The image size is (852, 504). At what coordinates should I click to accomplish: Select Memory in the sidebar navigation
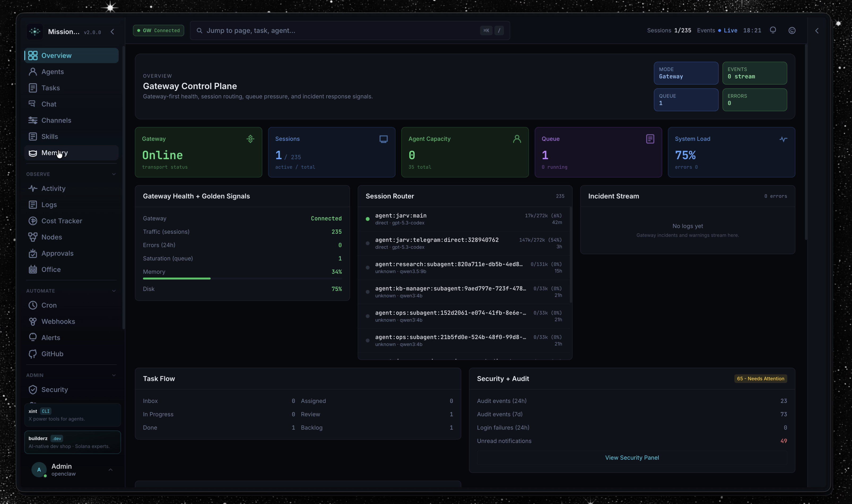54,153
